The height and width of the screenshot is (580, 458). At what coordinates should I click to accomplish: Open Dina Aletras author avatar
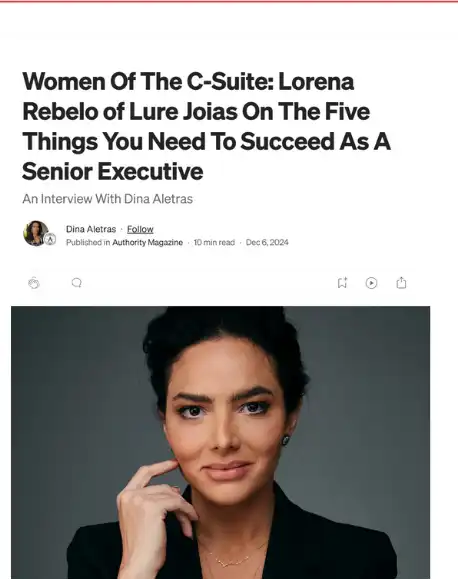[x=36, y=233]
